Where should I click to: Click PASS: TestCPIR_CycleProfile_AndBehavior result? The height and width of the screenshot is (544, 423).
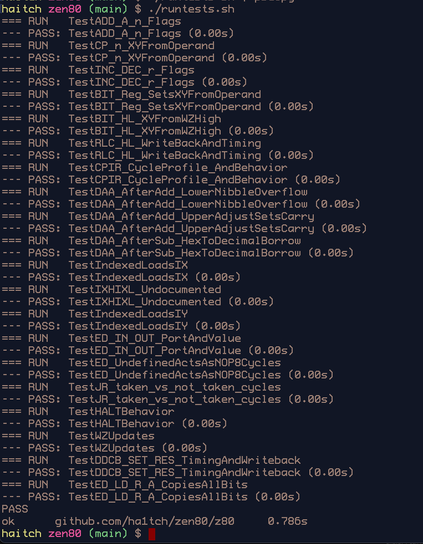pos(171,179)
